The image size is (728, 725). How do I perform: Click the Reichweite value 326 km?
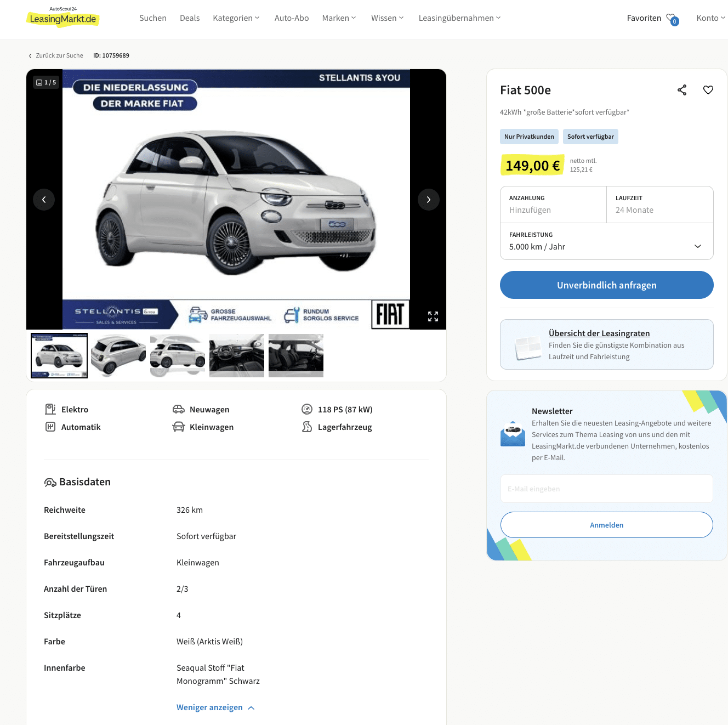tap(190, 510)
